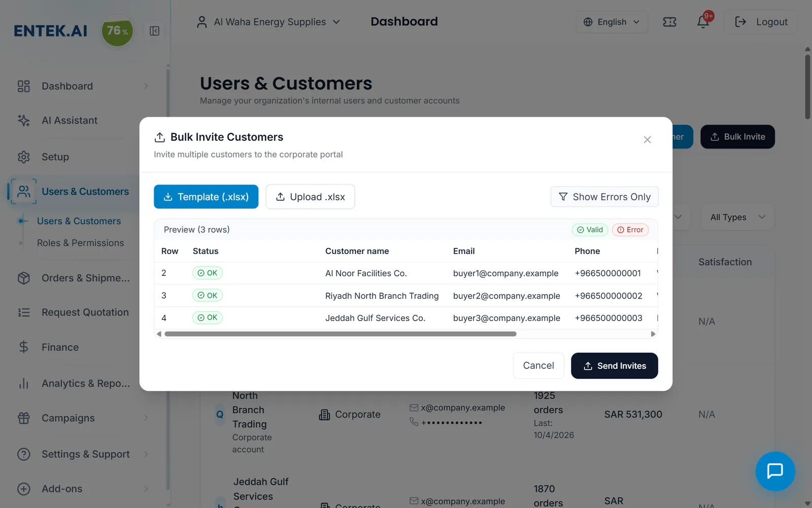Toggle Show Errors Only filter

604,197
